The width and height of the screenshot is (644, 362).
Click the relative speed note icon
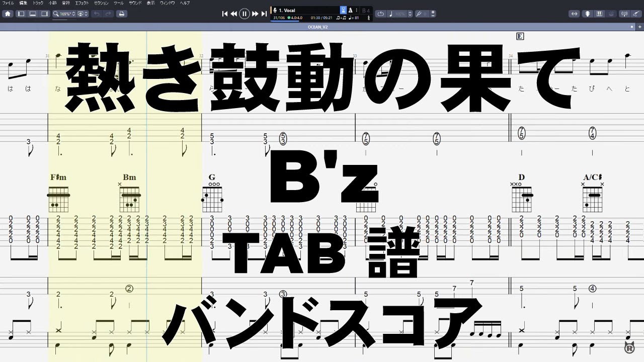coord(391,14)
